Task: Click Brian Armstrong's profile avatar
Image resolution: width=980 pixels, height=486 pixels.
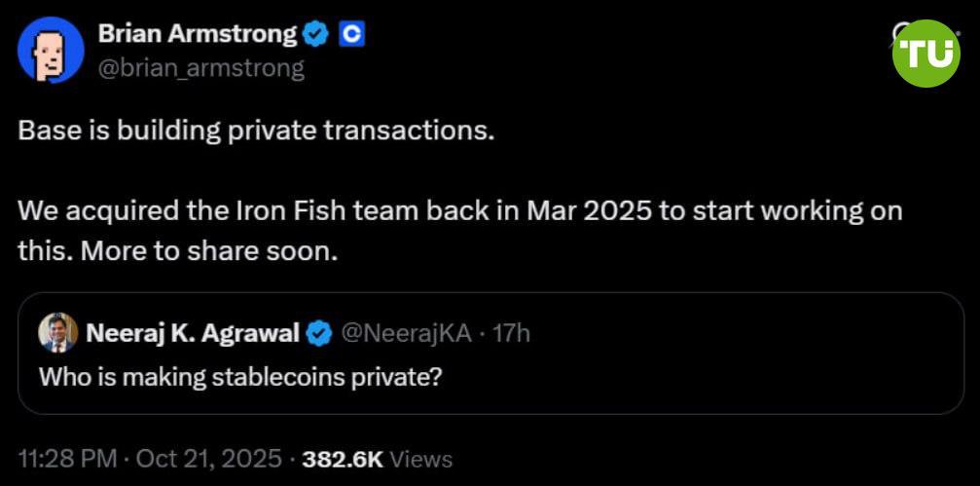Action: click(x=51, y=50)
